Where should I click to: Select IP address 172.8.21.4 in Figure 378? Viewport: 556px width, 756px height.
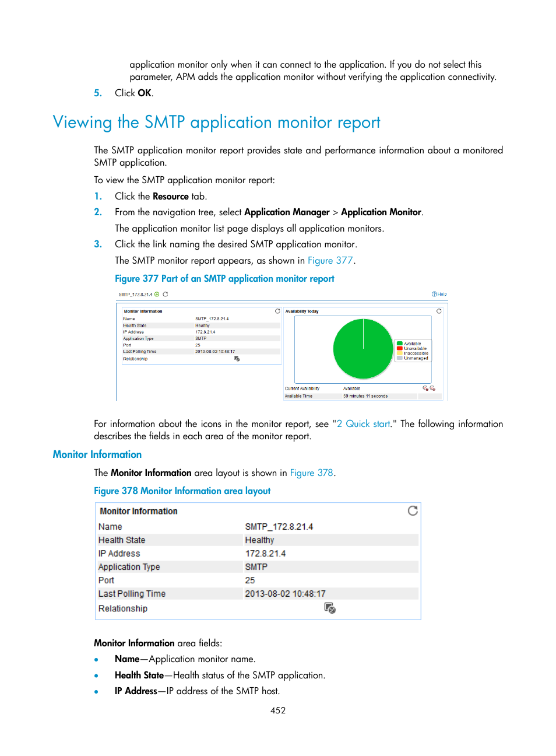(265, 554)
